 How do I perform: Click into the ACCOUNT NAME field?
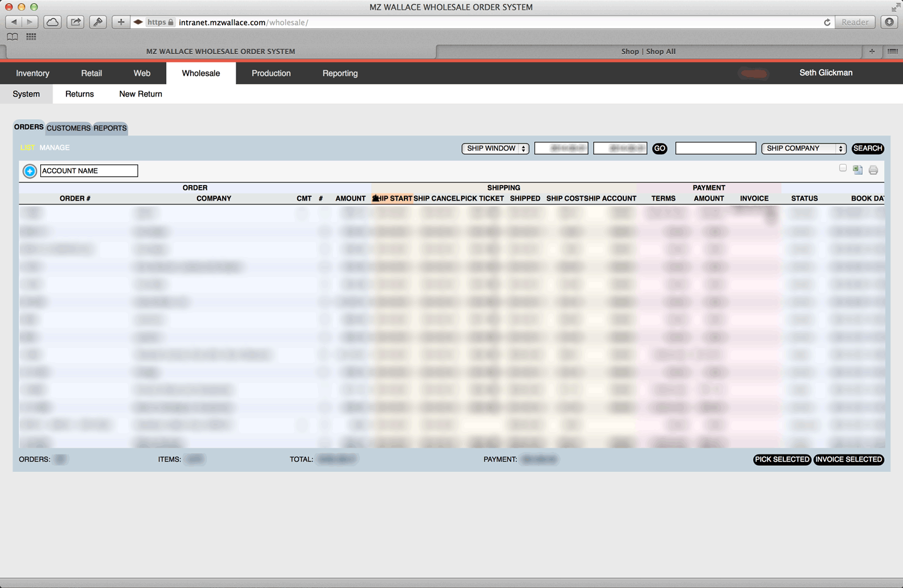click(x=89, y=171)
